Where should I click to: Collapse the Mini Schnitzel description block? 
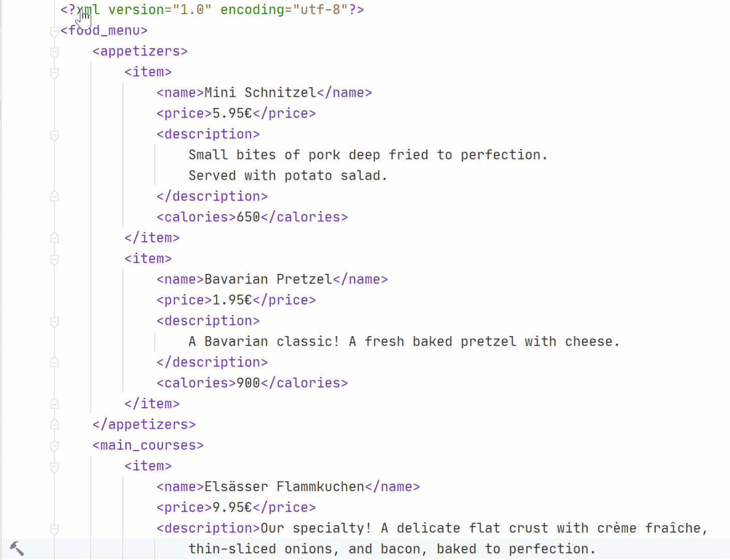[54, 135]
